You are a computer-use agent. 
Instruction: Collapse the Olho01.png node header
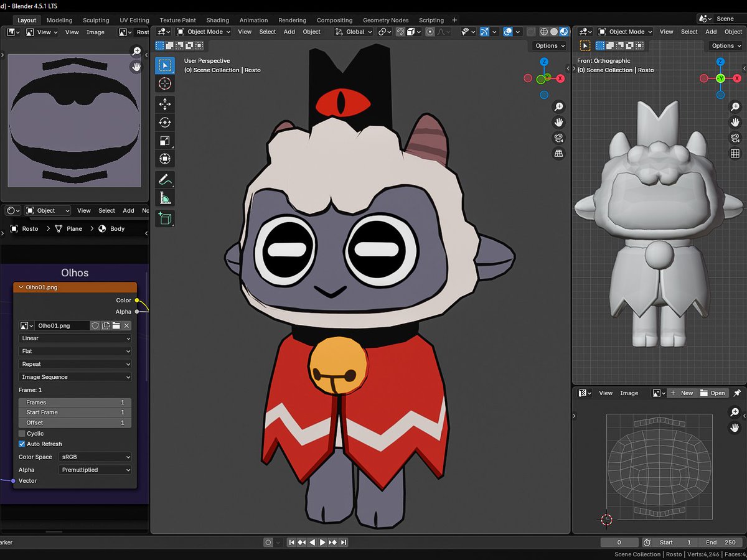[21, 287]
